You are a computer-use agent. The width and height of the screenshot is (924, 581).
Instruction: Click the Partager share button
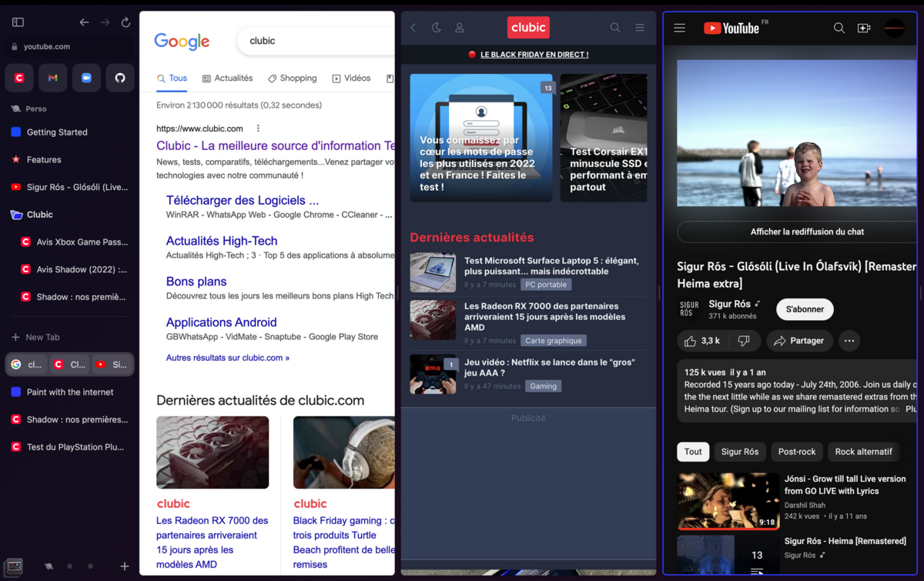(x=799, y=341)
